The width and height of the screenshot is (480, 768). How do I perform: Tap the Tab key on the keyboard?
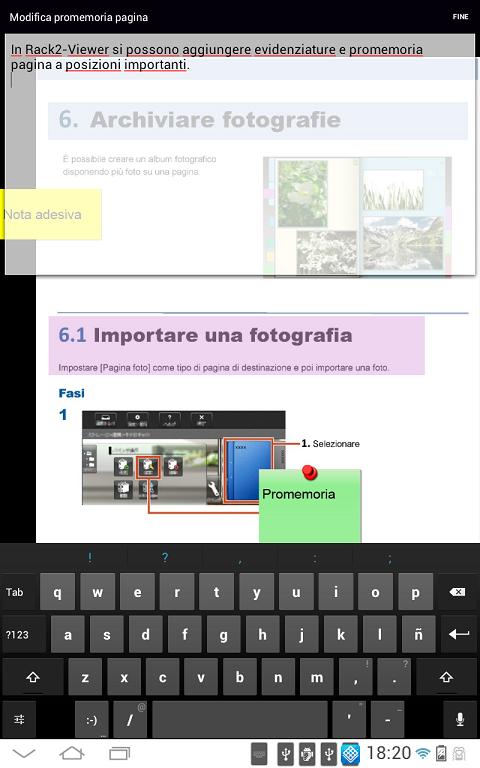click(19, 592)
